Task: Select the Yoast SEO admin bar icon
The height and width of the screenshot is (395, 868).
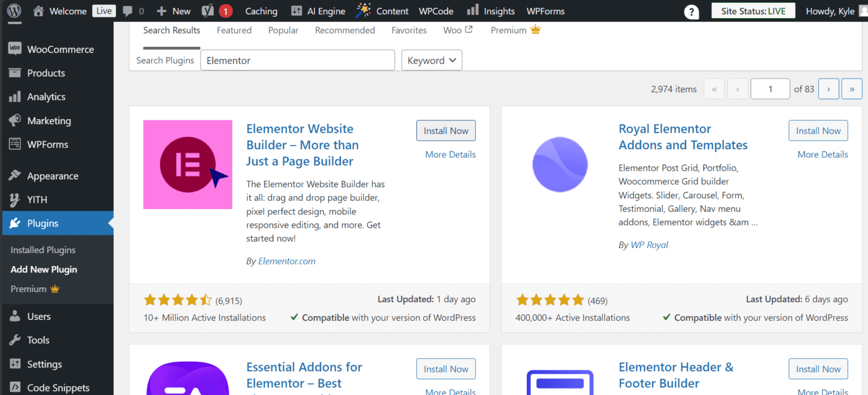Action: (209, 10)
